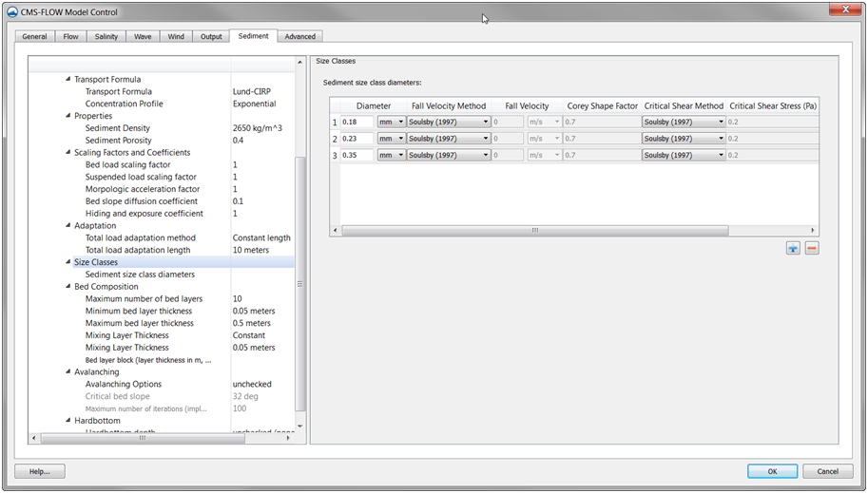
Task: Click the Diameter column header
Action: pyautogui.click(x=373, y=105)
